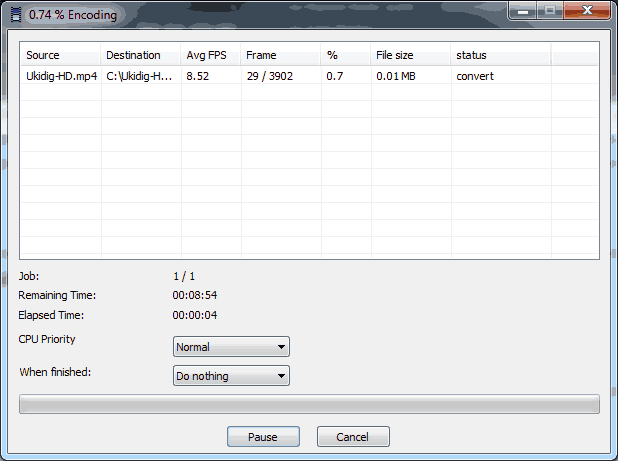
Task: Click the status column header
Action: point(501,55)
